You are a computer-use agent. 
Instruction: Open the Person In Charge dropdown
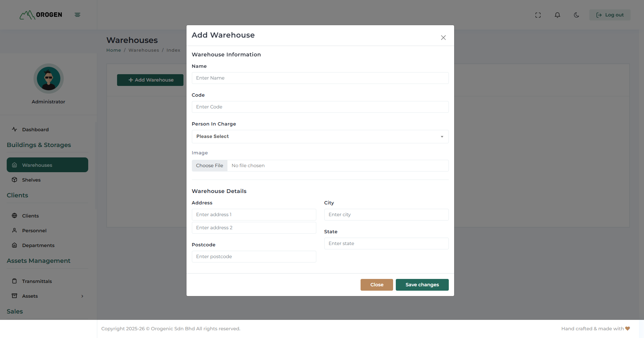[x=320, y=137]
